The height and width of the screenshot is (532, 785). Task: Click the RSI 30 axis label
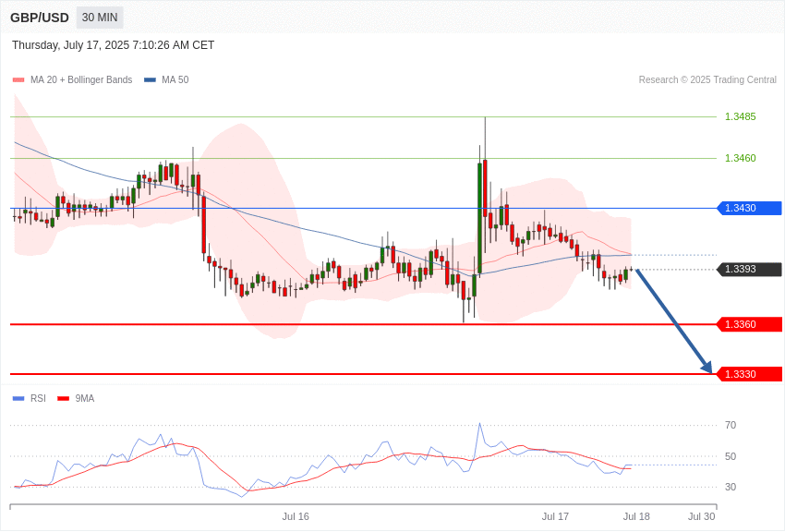click(731, 487)
